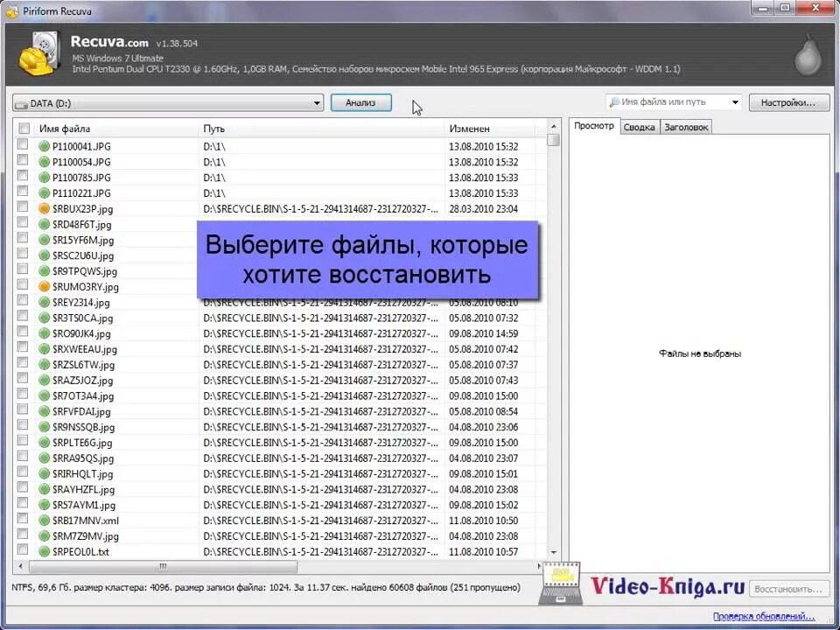
Task: Click the drive icon in DATA (D:) selector
Action: pos(21,104)
